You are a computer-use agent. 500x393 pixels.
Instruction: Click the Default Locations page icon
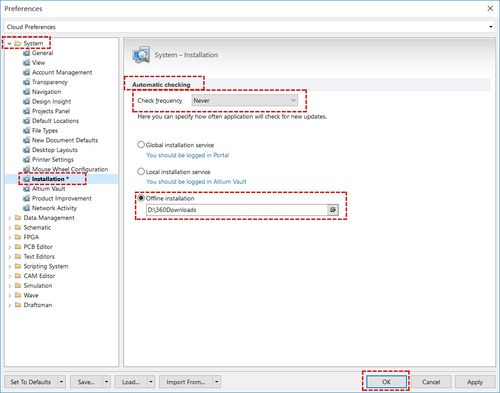coord(27,121)
